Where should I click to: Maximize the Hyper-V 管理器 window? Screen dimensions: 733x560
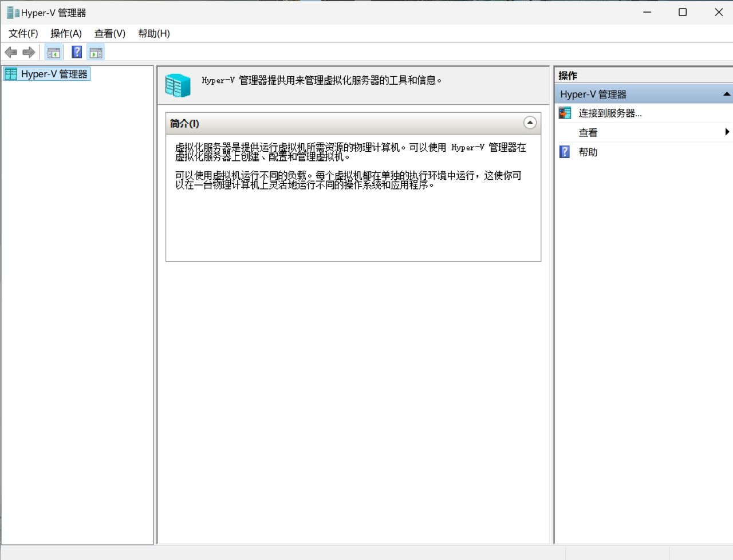tap(683, 12)
